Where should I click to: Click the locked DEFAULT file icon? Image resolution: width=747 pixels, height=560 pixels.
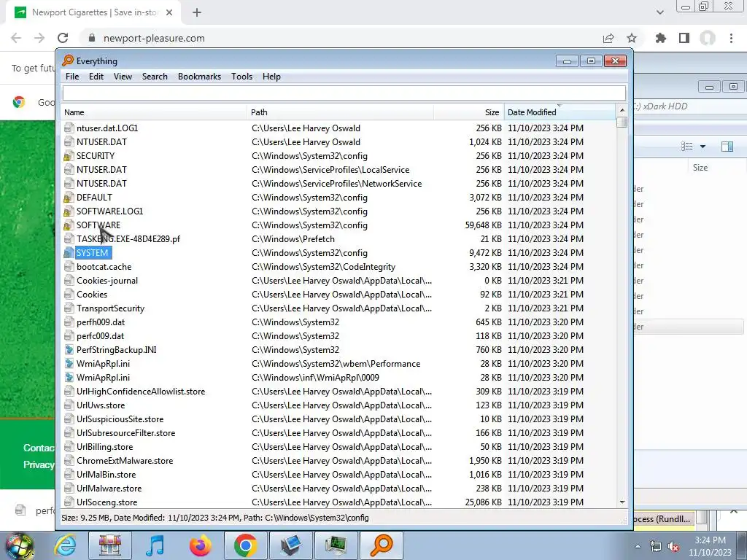pyautogui.click(x=69, y=197)
